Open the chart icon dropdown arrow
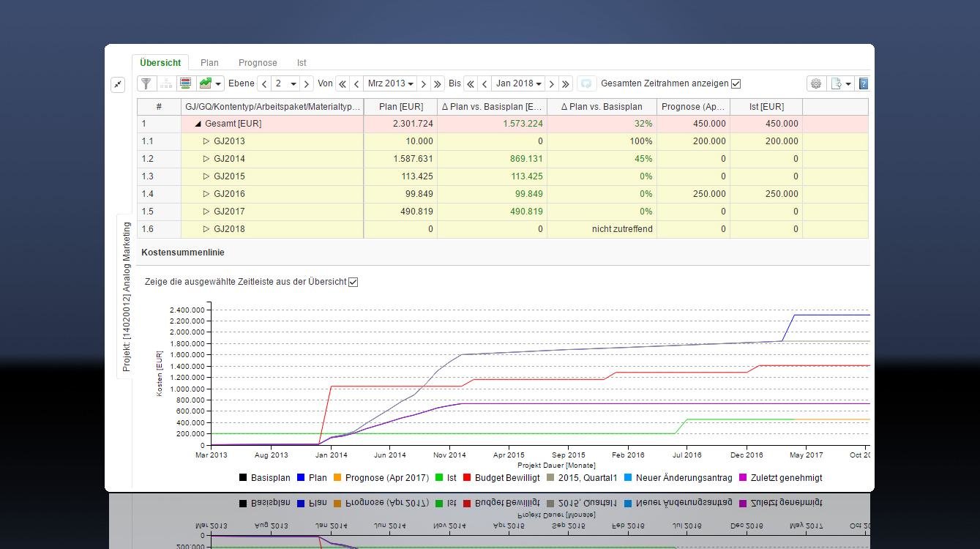Image resolution: width=980 pixels, height=549 pixels. 218,84
